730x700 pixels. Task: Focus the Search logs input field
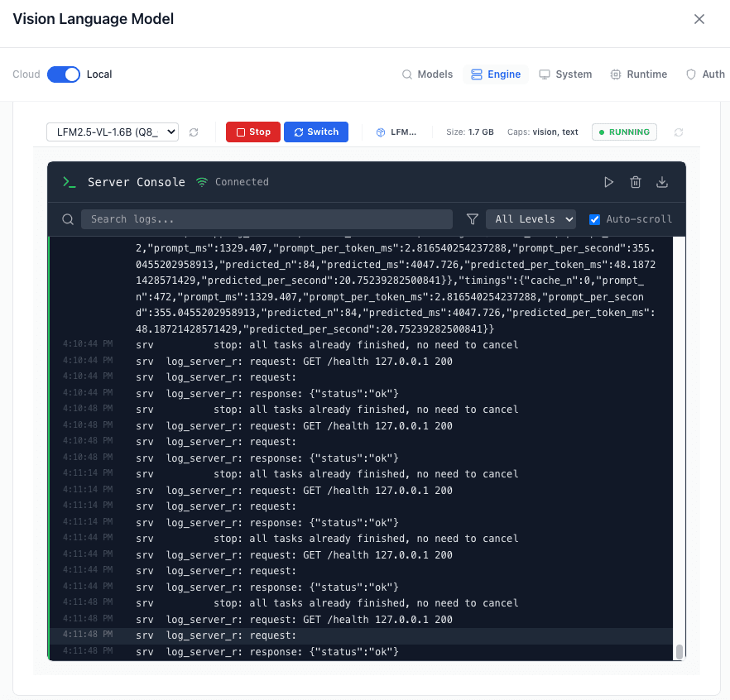click(x=267, y=219)
